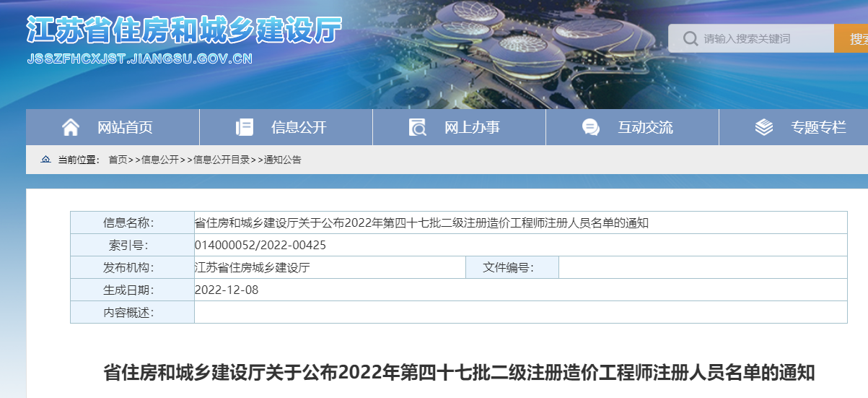Click the 江苏省住房和城乡建设厅 site logo

[183, 30]
